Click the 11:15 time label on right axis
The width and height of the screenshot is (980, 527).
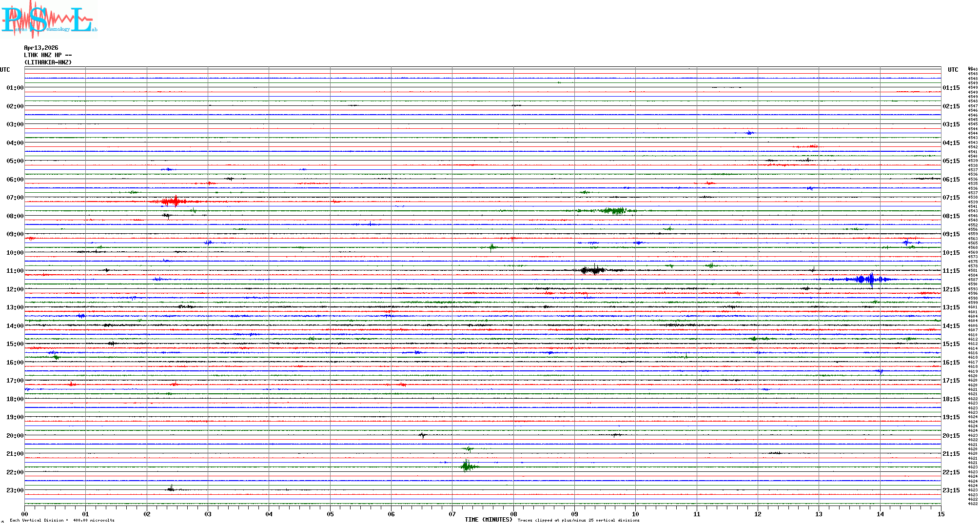click(x=951, y=271)
